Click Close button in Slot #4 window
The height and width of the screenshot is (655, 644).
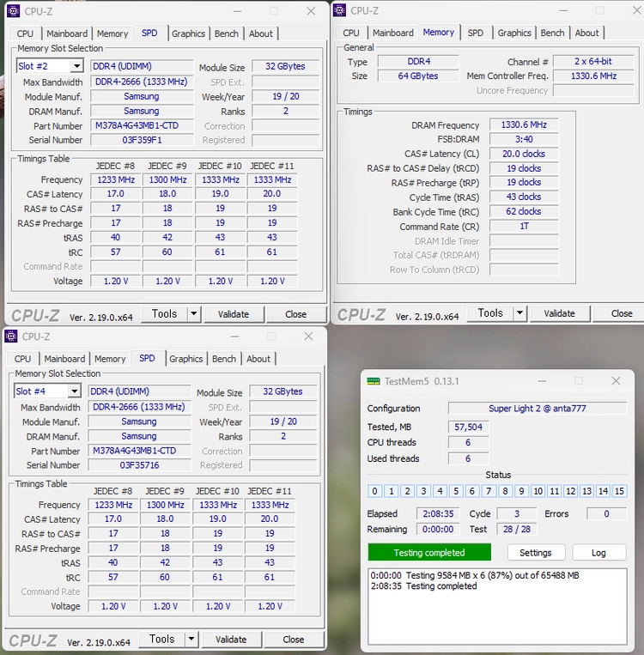pos(294,639)
